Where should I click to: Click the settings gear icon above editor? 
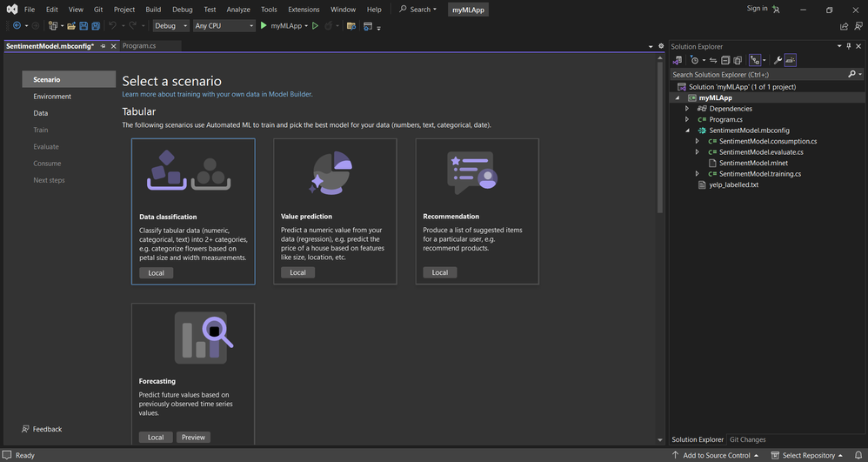[661, 46]
